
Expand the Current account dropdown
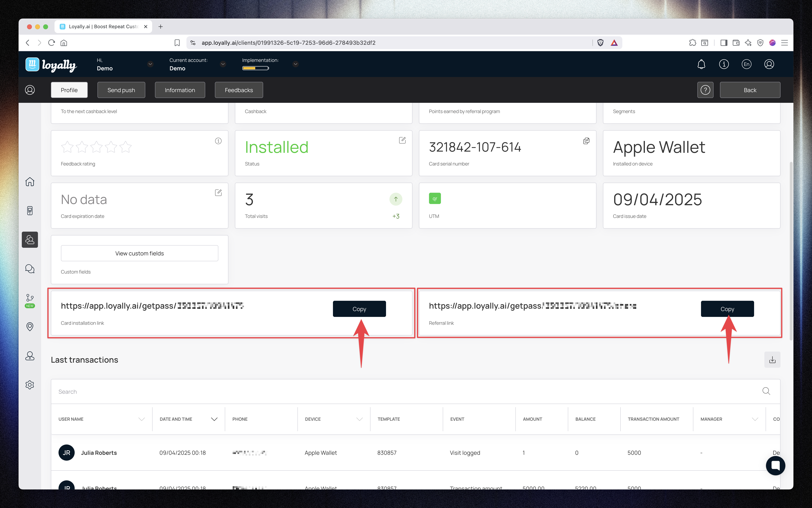click(x=223, y=64)
